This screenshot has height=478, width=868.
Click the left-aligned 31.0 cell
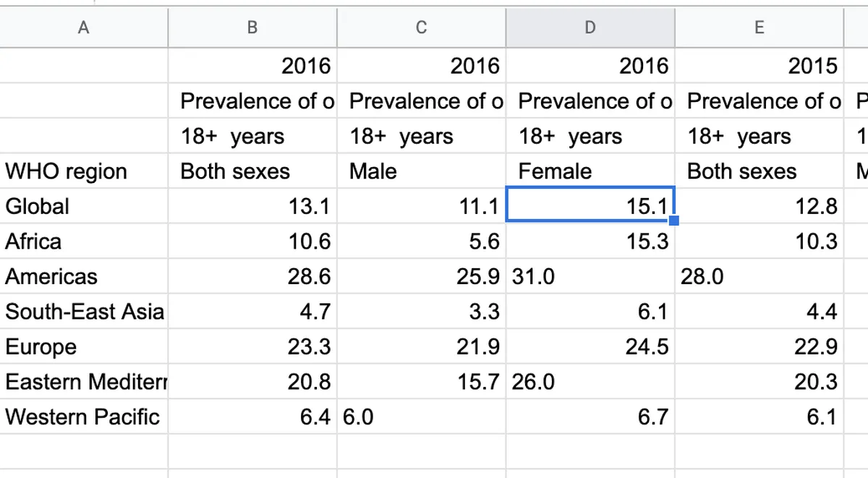click(590, 276)
